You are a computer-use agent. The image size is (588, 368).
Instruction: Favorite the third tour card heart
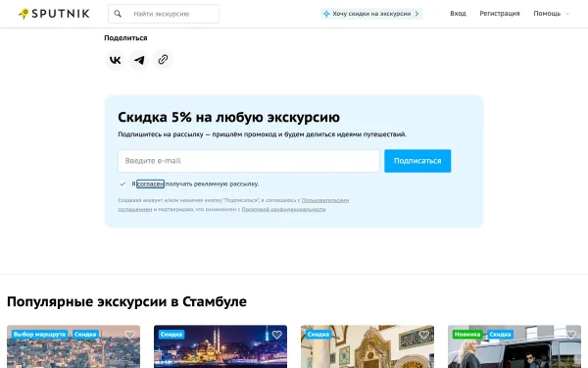pos(423,335)
